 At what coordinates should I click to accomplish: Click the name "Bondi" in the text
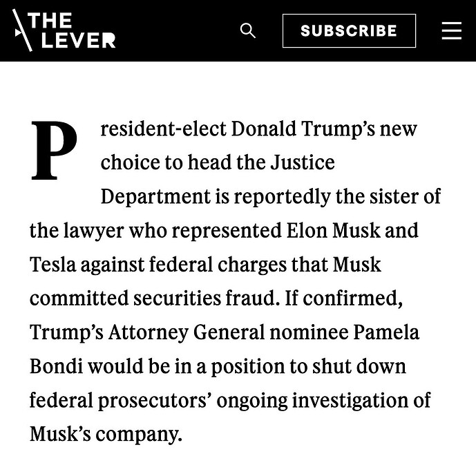[56, 366]
